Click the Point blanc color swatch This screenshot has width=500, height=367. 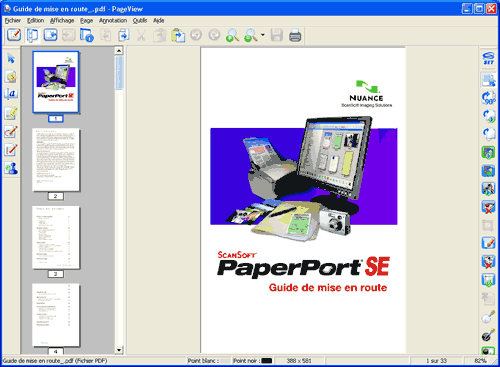(225, 361)
